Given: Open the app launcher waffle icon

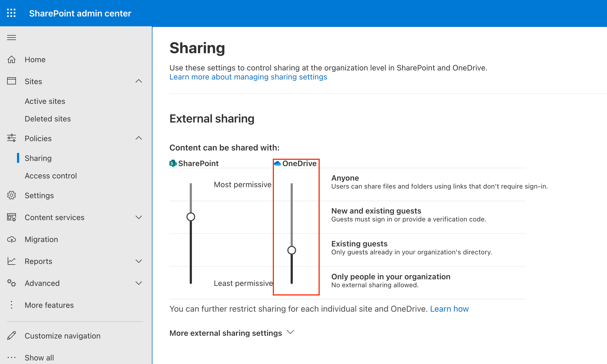Looking at the screenshot, I should click(11, 13).
